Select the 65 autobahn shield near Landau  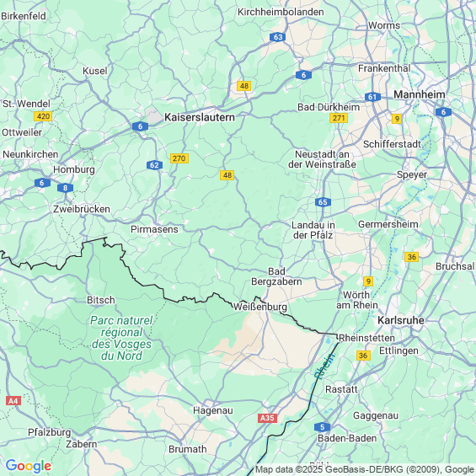tap(323, 202)
